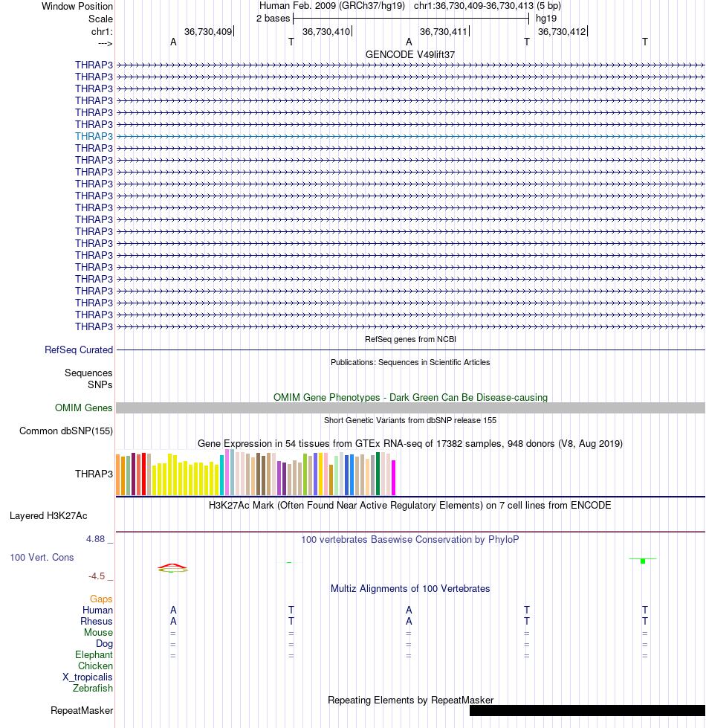Viewport: 706px width, 728px height.
Task: Select the RefSeq Curated blue intron line
Action: 410,349
